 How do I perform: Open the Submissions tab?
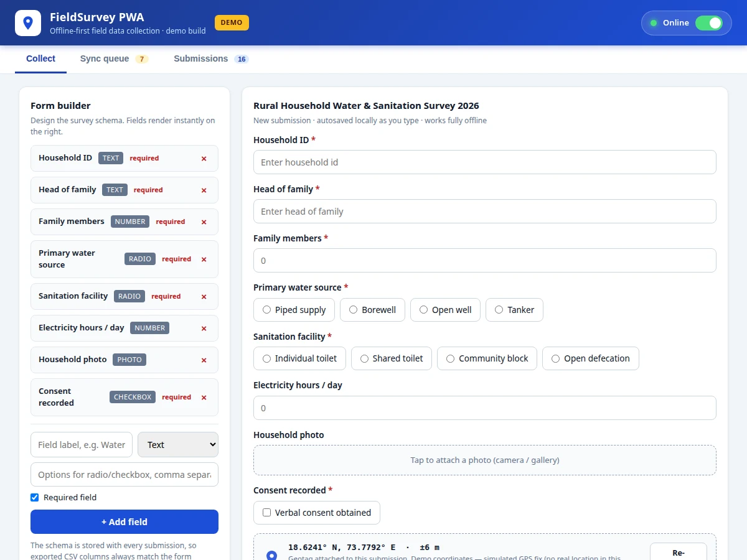point(211,58)
